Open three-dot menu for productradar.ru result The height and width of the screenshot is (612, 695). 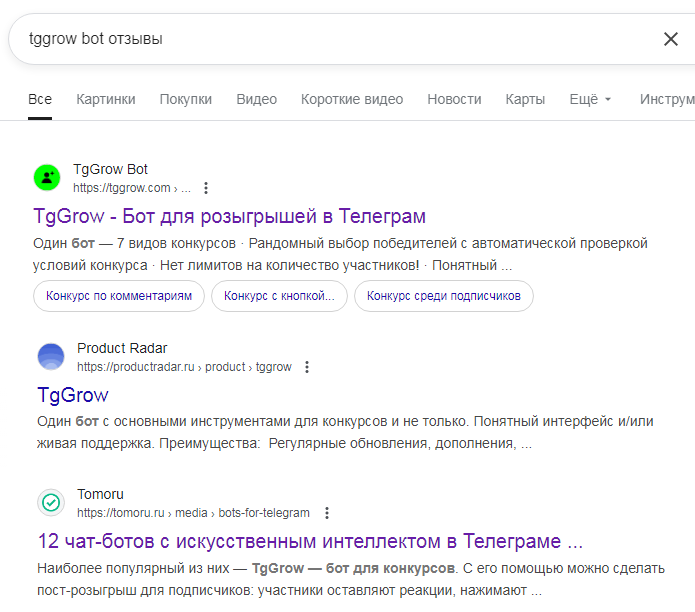point(307,367)
